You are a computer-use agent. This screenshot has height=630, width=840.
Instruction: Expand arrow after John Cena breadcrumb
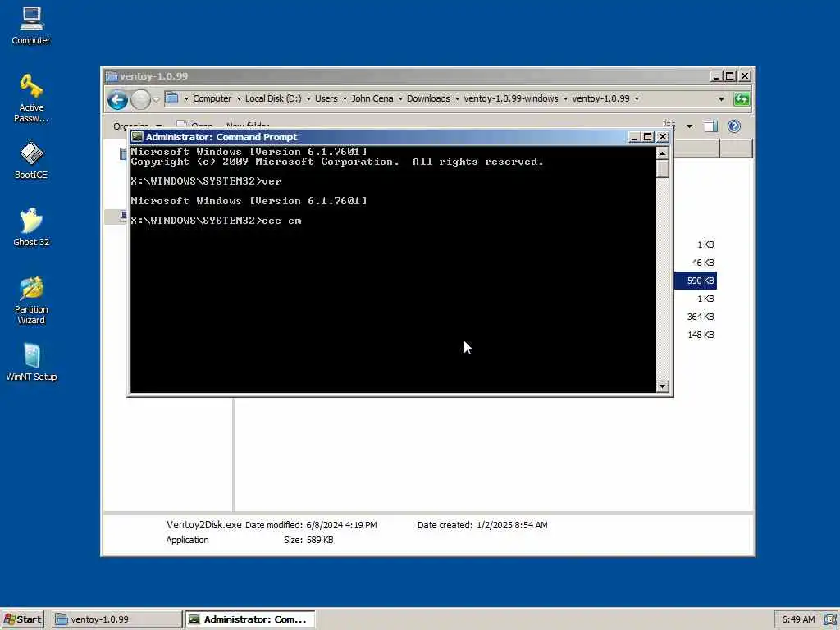[x=400, y=99]
